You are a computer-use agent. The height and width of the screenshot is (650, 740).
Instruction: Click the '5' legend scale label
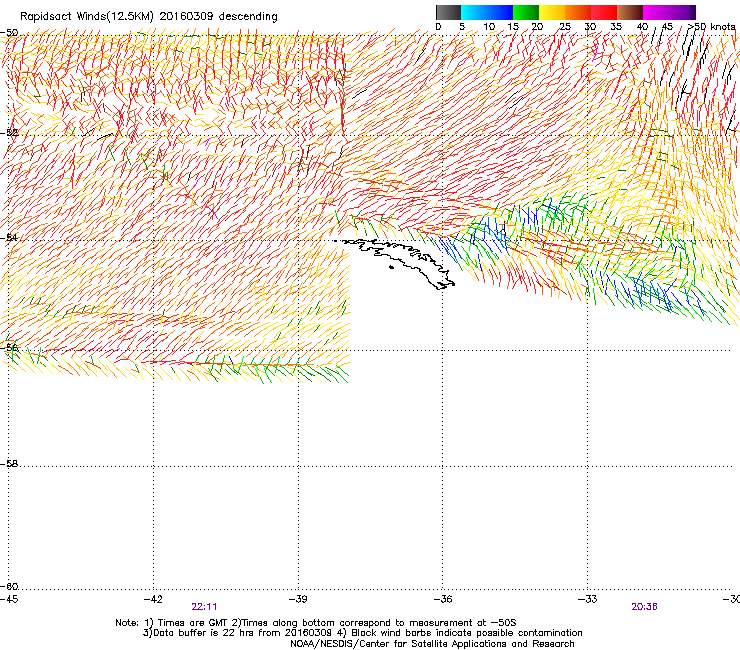pyautogui.click(x=462, y=27)
